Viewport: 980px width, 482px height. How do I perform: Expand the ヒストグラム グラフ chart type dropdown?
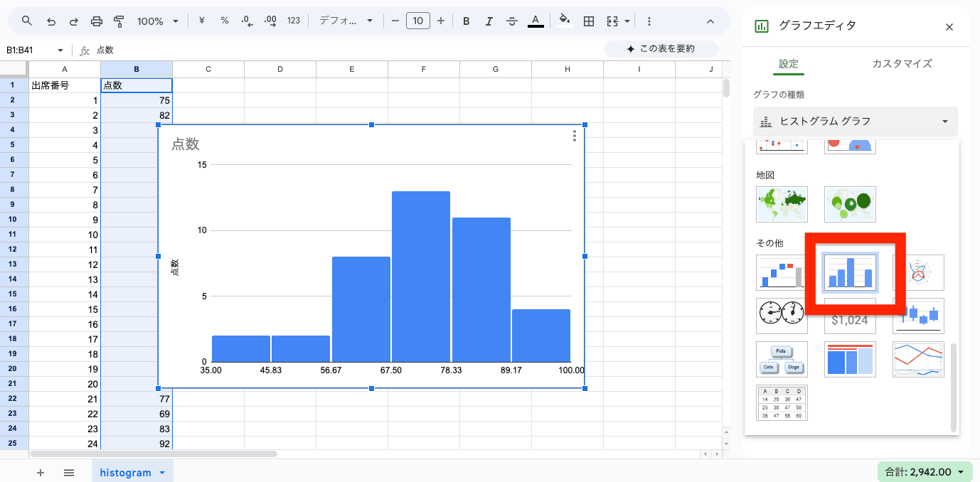coord(855,122)
